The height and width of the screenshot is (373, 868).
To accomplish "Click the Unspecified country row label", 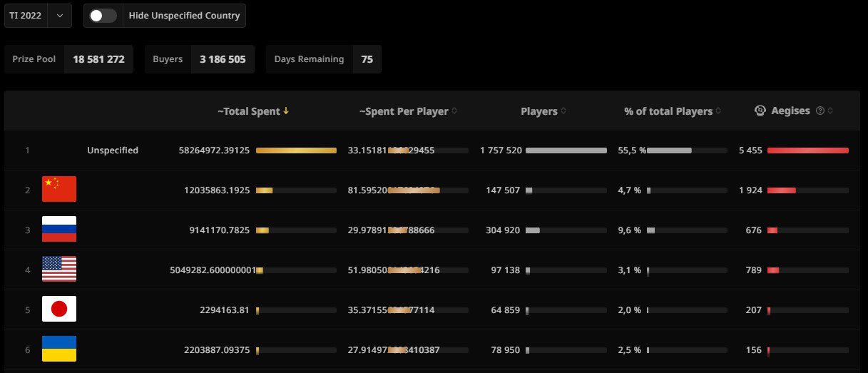I will (113, 150).
